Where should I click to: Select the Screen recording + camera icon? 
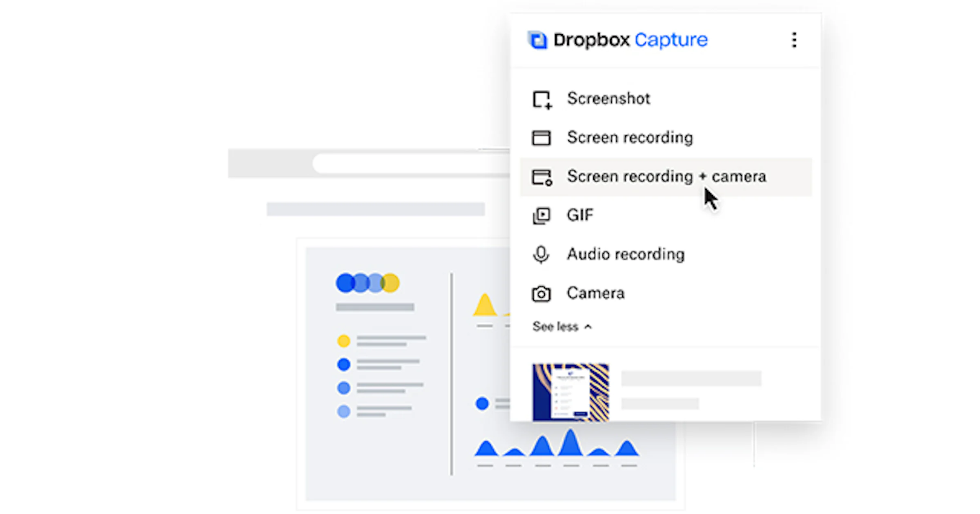point(542,176)
